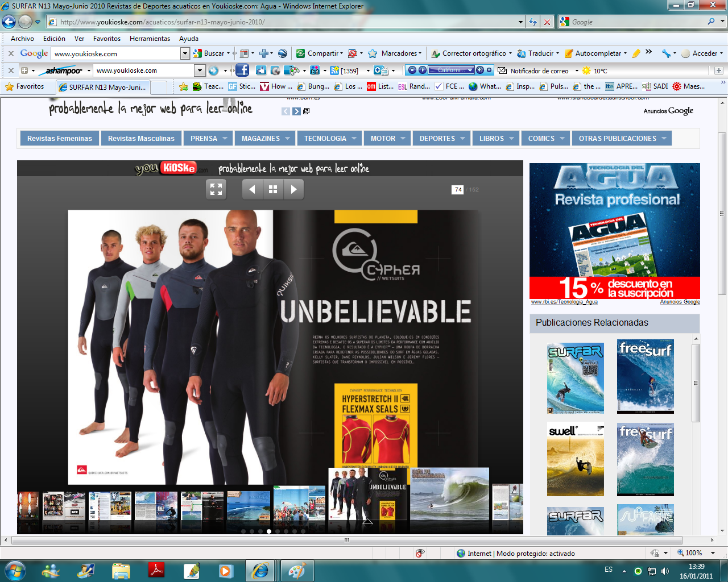This screenshot has height=582, width=728.
Task: Open the Google toolbar search box dropdown
Action: [x=185, y=53]
